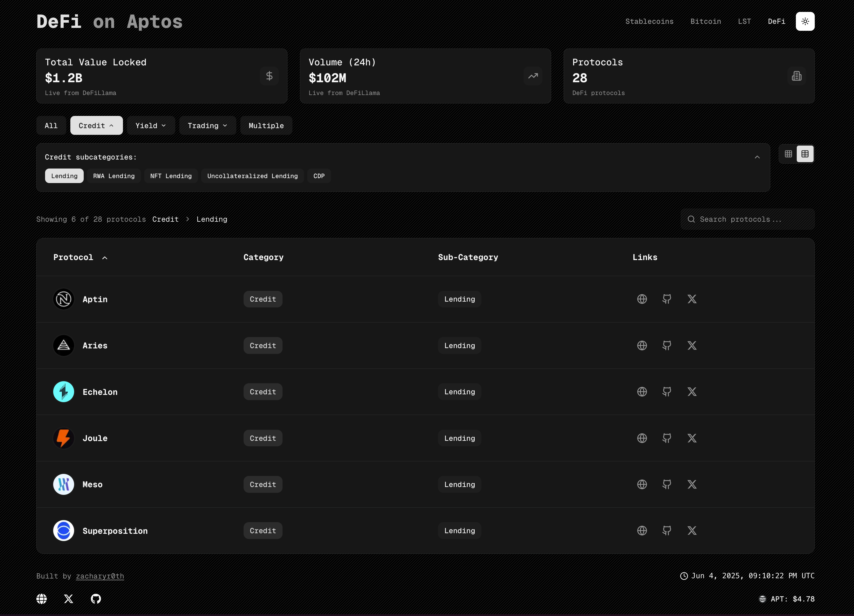This screenshot has height=616, width=854.
Task: Click the Echelon logo
Action: point(64,392)
